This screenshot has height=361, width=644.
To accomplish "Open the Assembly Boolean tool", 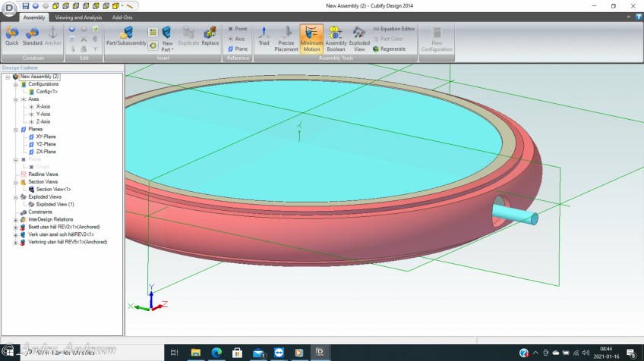I will (336, 36).
